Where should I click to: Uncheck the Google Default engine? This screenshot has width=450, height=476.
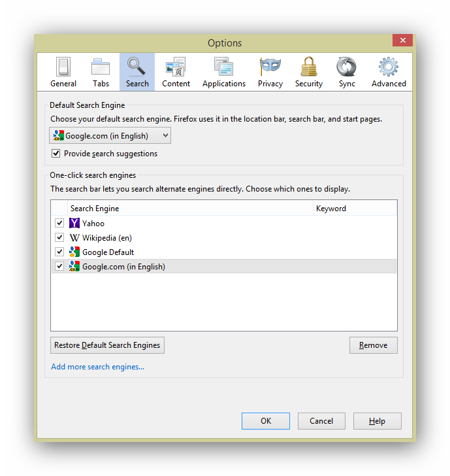tap(59, 252)
